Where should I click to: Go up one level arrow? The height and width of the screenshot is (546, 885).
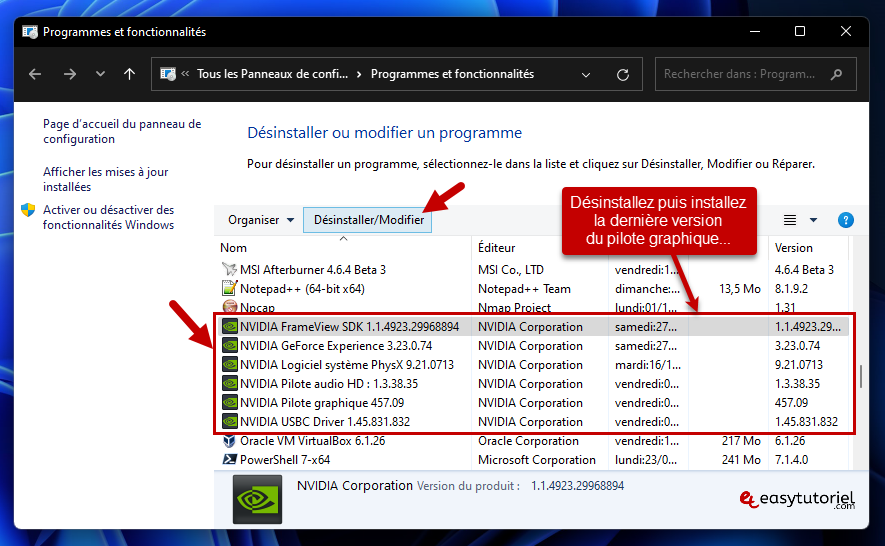point(129,74)
